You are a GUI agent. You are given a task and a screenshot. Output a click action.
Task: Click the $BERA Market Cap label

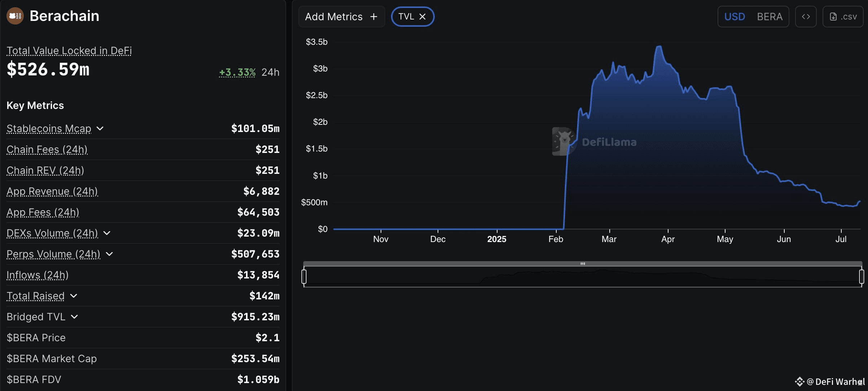click(52, 359)
